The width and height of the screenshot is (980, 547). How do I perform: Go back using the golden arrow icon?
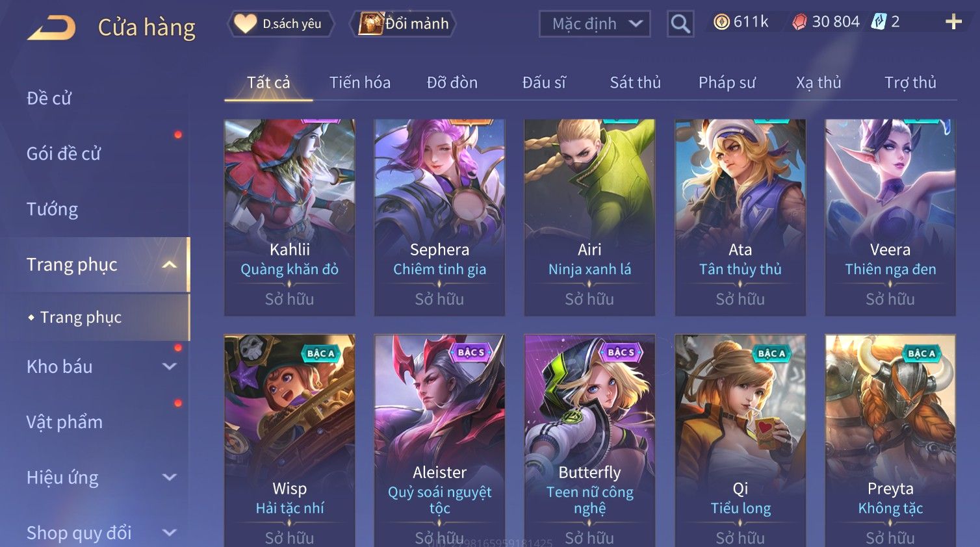pyautogui.click(x=51, y=28)
